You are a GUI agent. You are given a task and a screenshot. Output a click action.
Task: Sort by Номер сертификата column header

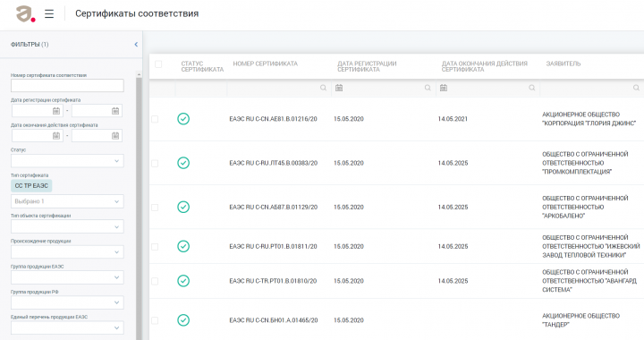(x=266, y=64)
